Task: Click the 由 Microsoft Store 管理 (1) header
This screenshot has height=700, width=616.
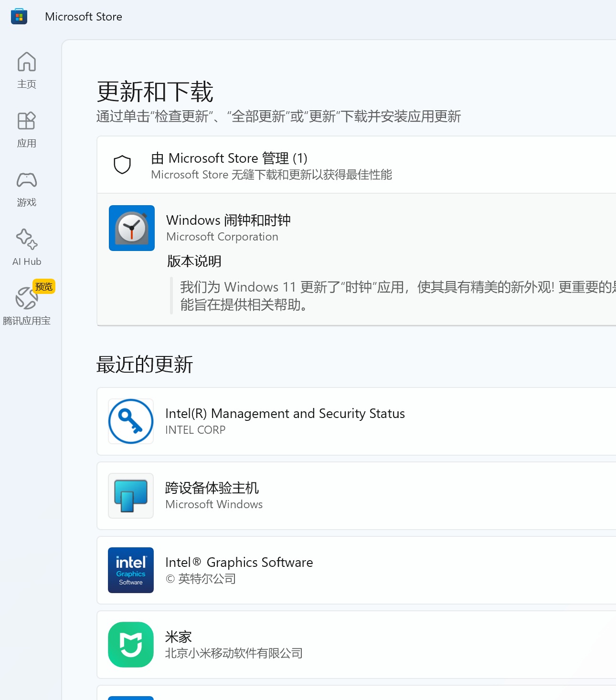Action: [x=229, y=158]
